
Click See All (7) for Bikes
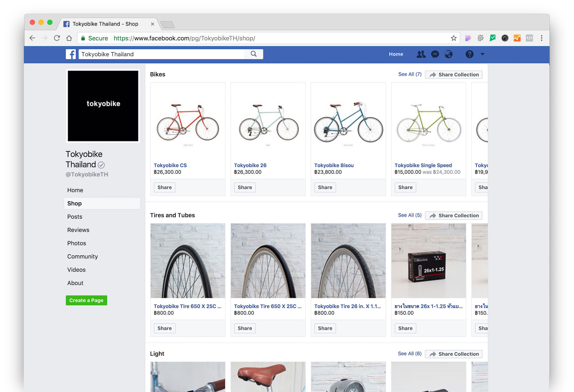click(410, 74)
